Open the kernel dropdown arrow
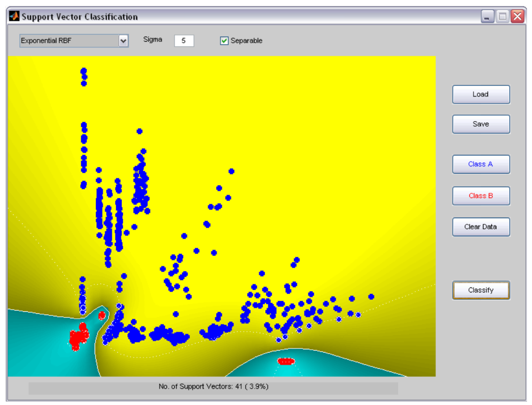The height and width of the screenshot is (405, 532). [x=123, y=41]
